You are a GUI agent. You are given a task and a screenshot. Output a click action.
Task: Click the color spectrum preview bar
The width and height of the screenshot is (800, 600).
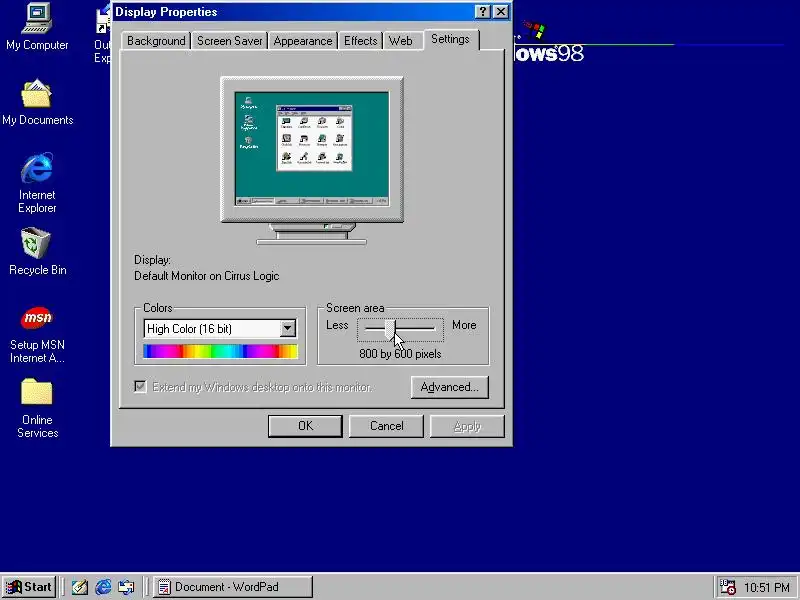pyautogui.click(x=220, y=351)
